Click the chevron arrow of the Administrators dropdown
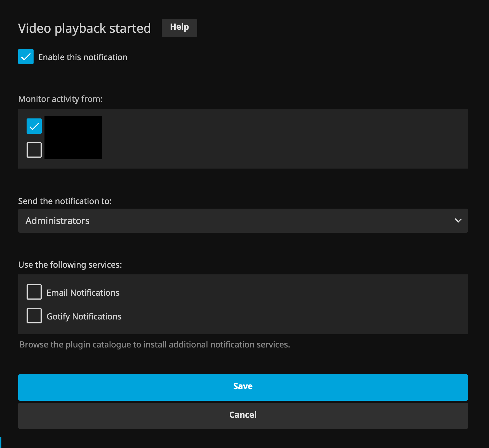The height and width of the screenshot is (448, 489). 458,221
